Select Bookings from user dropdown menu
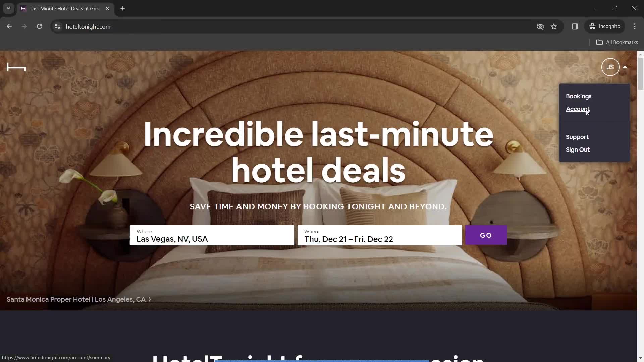 [x=579, y=96]
